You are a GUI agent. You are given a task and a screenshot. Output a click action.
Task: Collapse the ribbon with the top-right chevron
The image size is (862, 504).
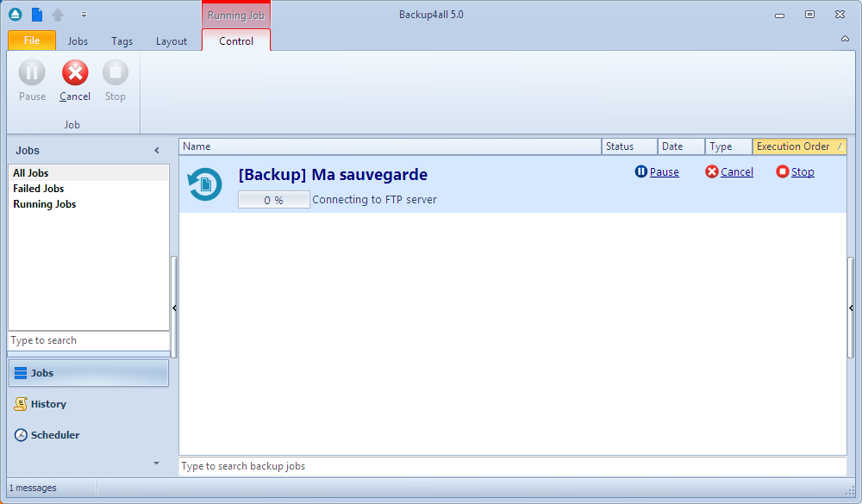(845, 39)
